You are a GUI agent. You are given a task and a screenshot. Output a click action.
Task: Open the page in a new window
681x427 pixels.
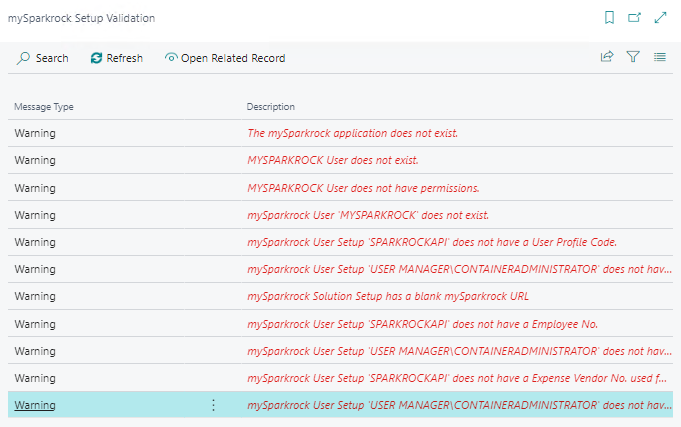pyautogui.click(x=635, y=18)
